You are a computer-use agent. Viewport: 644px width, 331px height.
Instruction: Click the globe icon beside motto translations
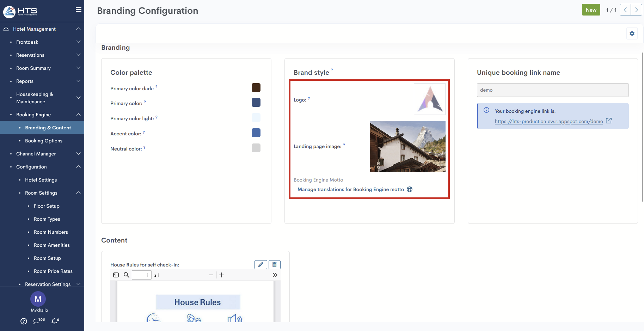pyautogui.click(x=410, y=189)
